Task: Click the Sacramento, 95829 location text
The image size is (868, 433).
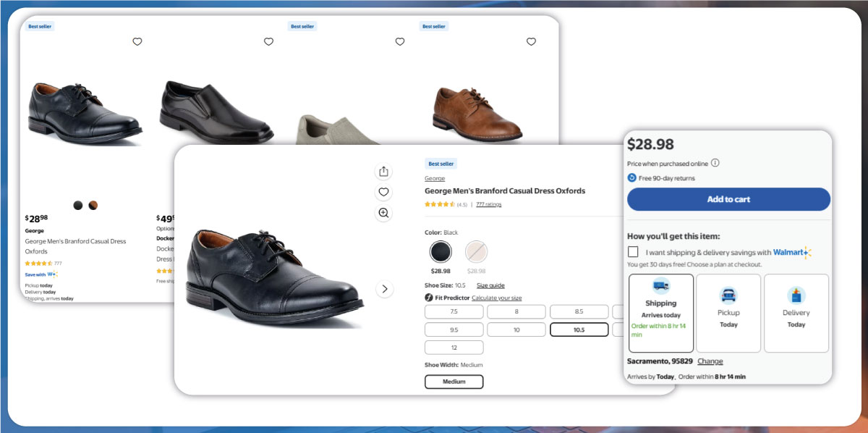Action: (x=660, y=361)
